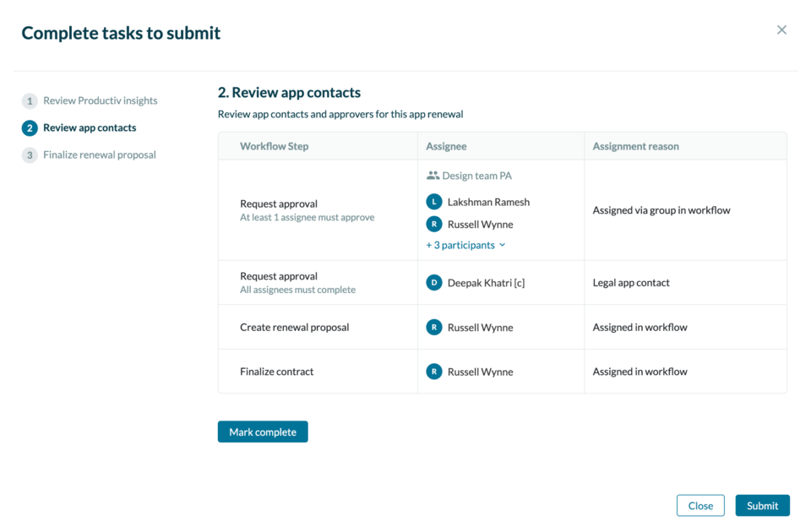Click Russell Wynne's avatar in Finalize contract row
The width and height of the screenshot is (811, 532).
[x=434, y=372]
